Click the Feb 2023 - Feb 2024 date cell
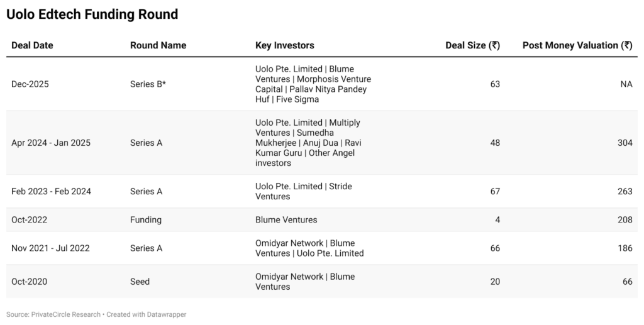The image size is (644, 325). click(51, 191)
